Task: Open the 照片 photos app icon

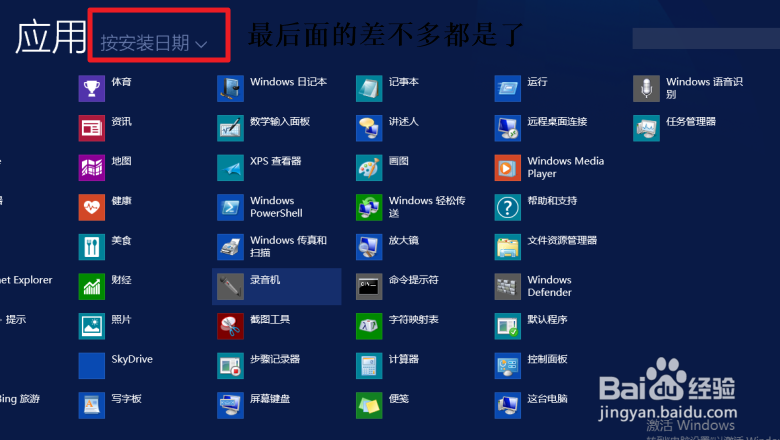Action: pyautogui.click(x=92, y=326)
